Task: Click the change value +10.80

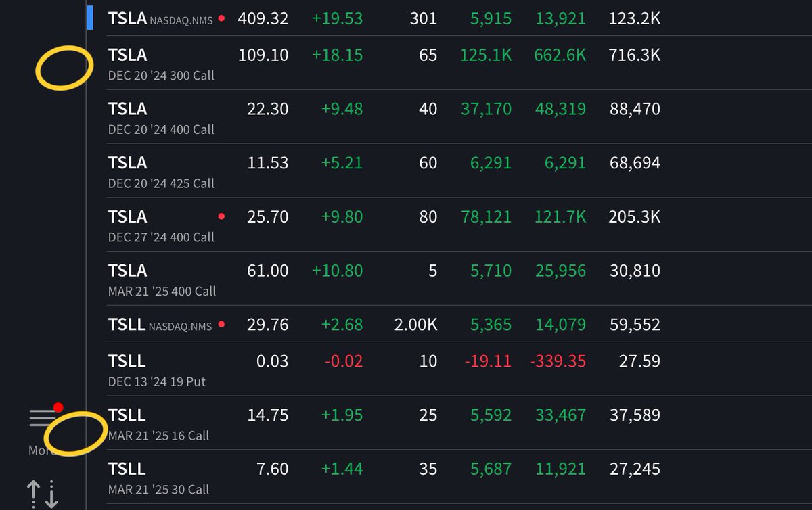Action: (337, 271)
